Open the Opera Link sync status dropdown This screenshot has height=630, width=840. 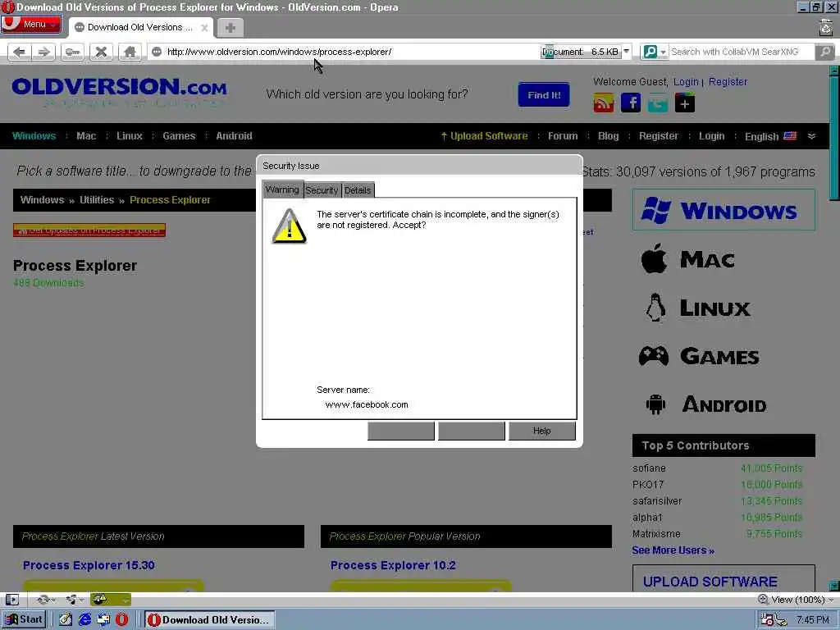(x=47, y=600)
